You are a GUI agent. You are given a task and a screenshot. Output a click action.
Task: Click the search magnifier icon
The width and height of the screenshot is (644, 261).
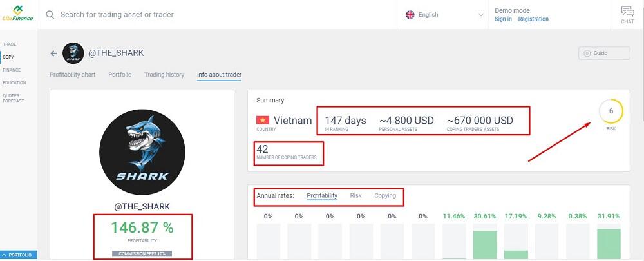coord(50,14)
